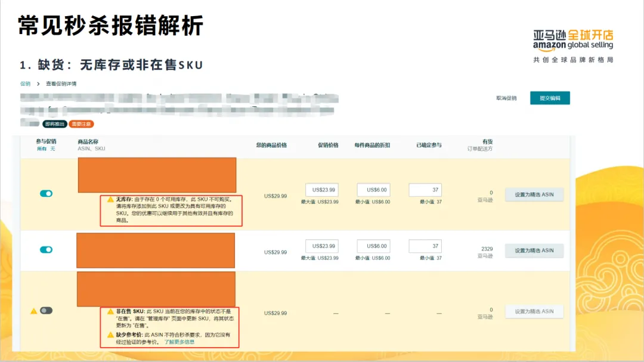Edit quantity 37 field in the 2329-stock row

(425, 246)
